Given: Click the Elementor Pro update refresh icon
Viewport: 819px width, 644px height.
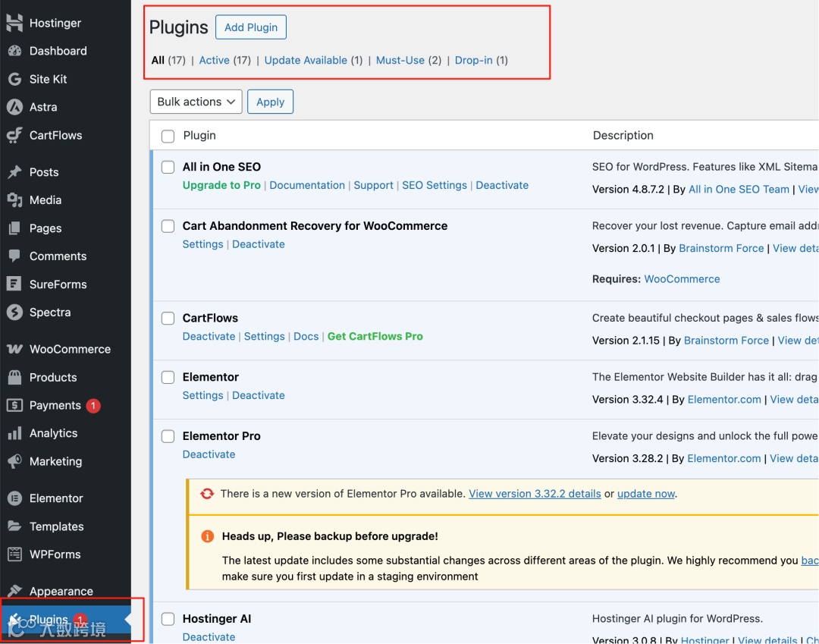Looking at the screenshot, I should click(207, 494).
